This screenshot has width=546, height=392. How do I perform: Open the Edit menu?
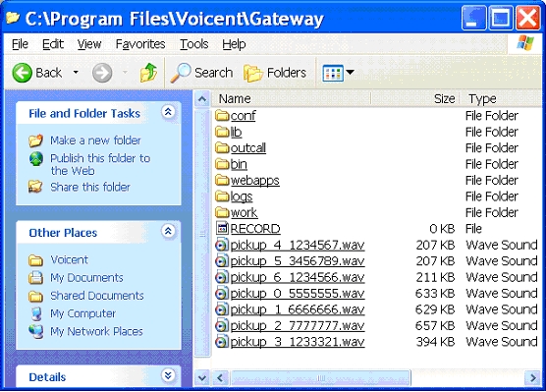point(53,44)
